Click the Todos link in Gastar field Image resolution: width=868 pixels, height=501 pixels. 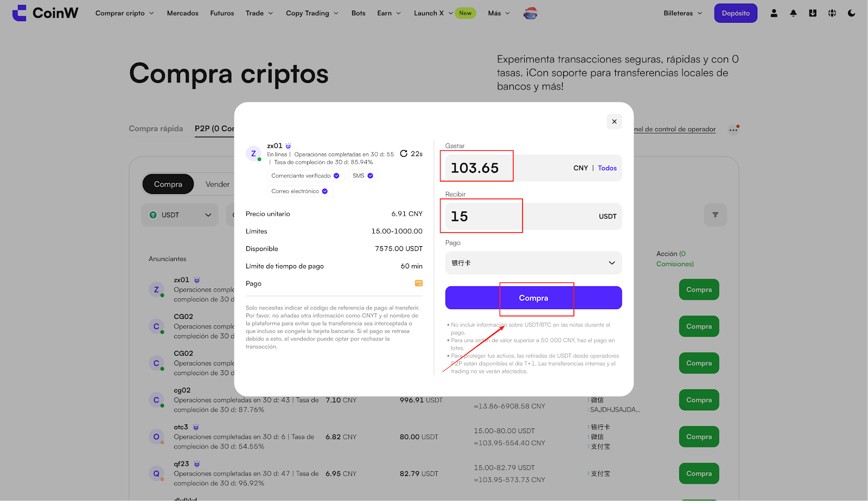coord(607,168)
